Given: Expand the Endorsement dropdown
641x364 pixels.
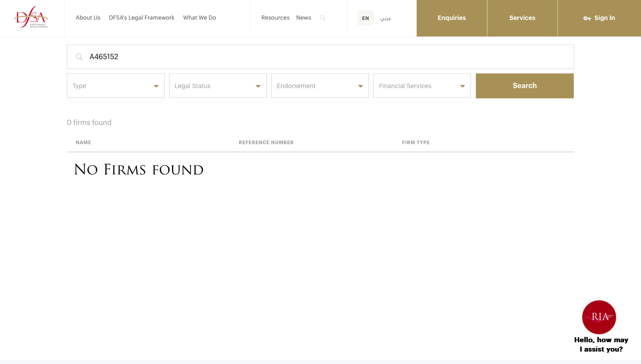Looking at the screenshot, I should 320,86.
